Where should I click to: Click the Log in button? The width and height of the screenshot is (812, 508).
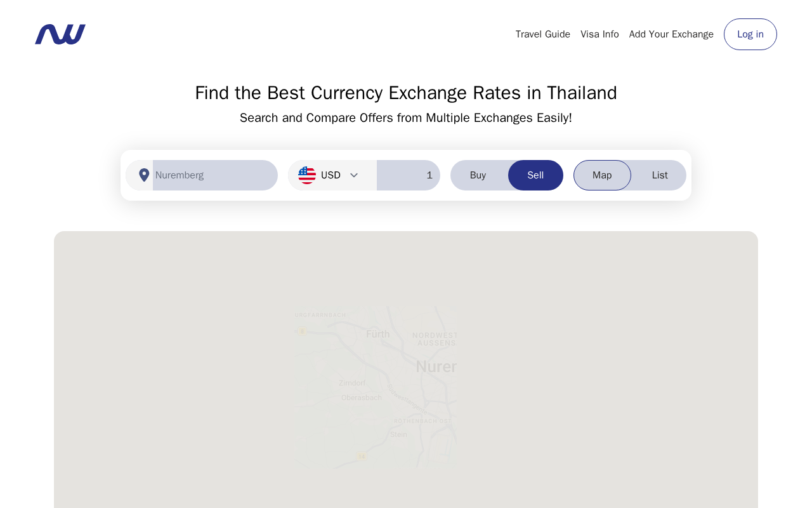point(750,34)
